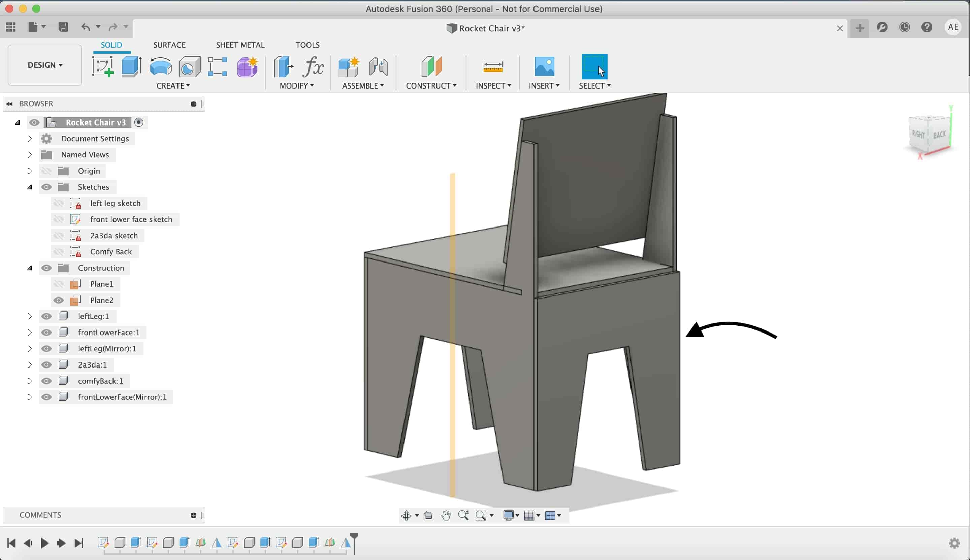Play the timeline
The image size is (970, 560).
click(x=45, y=543)
